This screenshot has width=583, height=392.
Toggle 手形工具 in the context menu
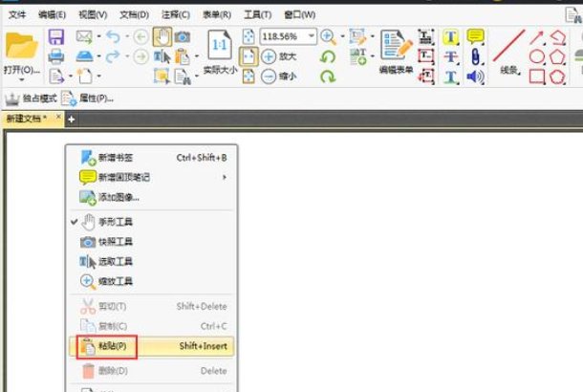click(153, 222)
